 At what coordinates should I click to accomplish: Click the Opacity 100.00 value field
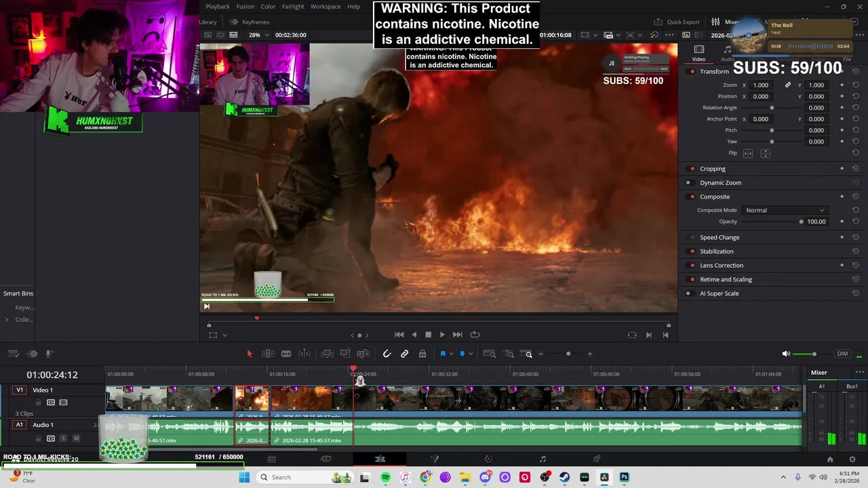point(816,222)
